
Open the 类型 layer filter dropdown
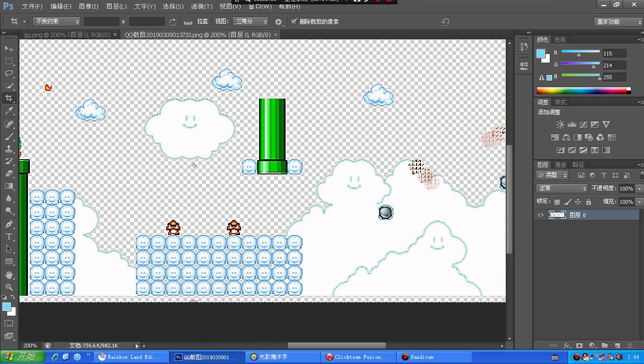553,175
